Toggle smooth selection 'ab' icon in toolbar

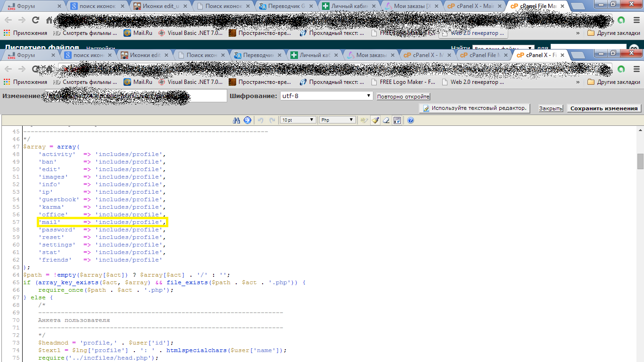(x=363, y=120)
